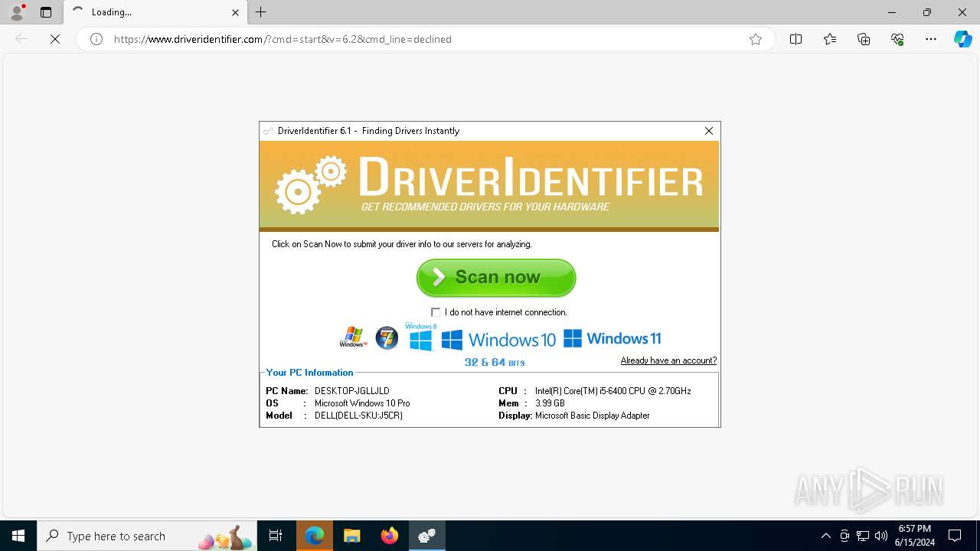This screenshot has width=980, height=551.
Task: Check 'I do not have internet connection' box
Action: 436,312
